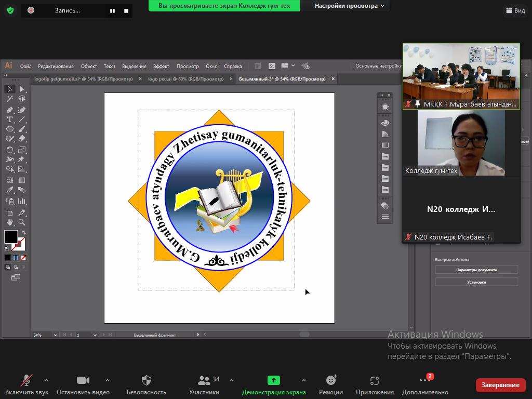Open the Эффект menu
This screenshot has width=532, height=399.
point(161,66)
